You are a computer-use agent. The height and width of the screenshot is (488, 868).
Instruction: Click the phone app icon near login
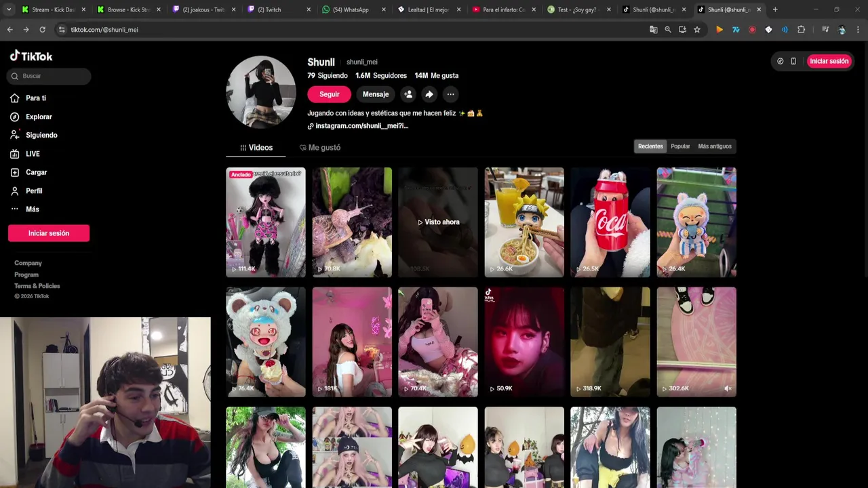point(793,61)
